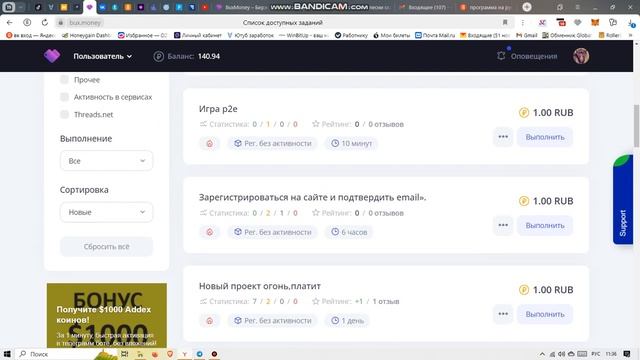Image resolution: width=640 pixels, height=360 pixels.
Task: Open the Игра p2e task title
Action: [218, 109]
